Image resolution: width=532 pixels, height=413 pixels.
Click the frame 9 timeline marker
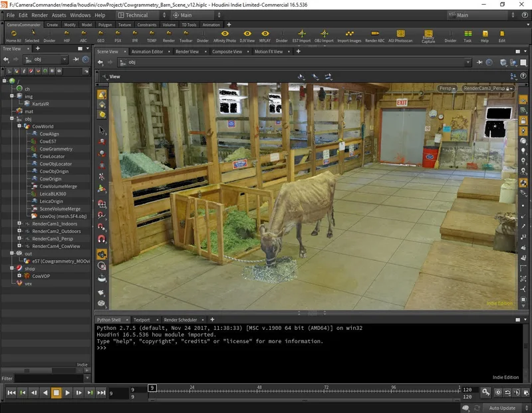tap(152, 388)
